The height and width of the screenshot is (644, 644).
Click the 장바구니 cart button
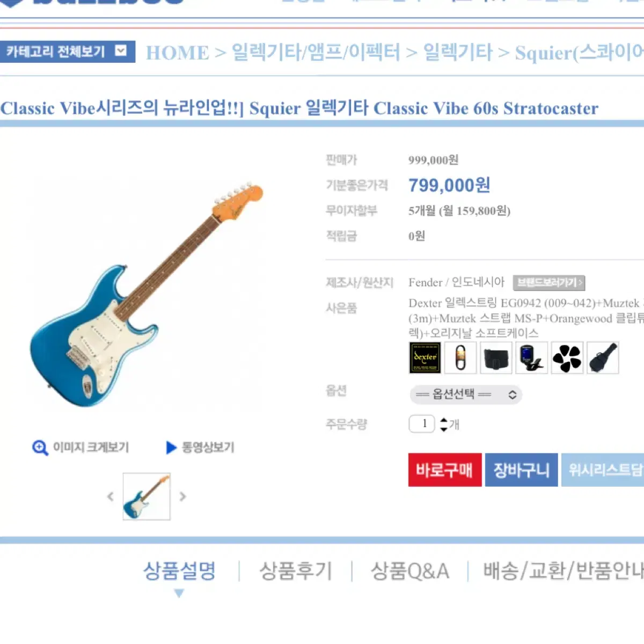(522, 470)
